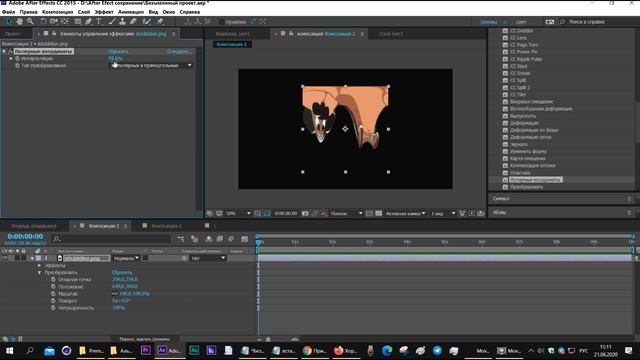This screenshot has width=640, height=360.
Task: Open the 1 View layout dropdown
Action: (x=443, y=213)
